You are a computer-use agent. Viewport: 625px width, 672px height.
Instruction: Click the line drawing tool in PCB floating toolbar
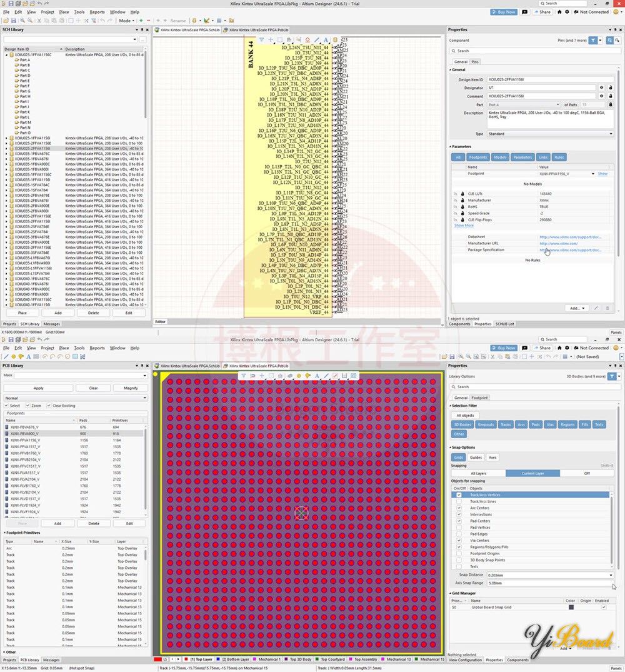pos(327,375)
